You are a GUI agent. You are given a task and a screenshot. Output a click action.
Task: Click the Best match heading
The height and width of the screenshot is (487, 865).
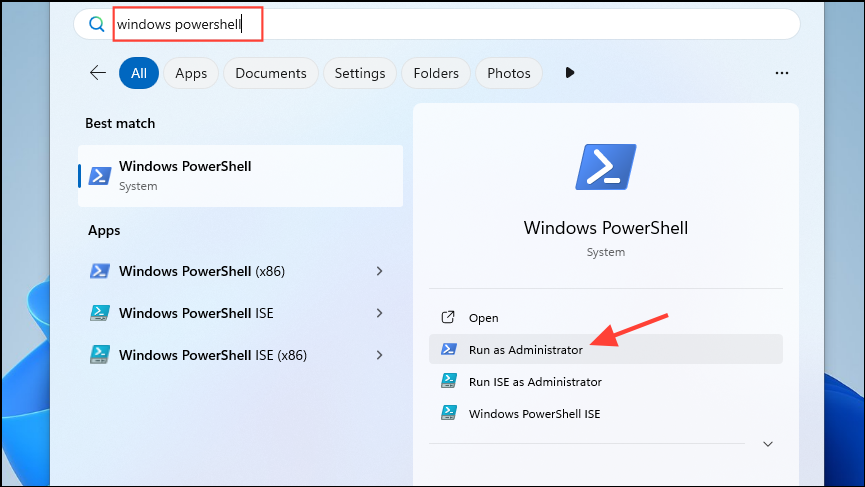click(120, 124)
